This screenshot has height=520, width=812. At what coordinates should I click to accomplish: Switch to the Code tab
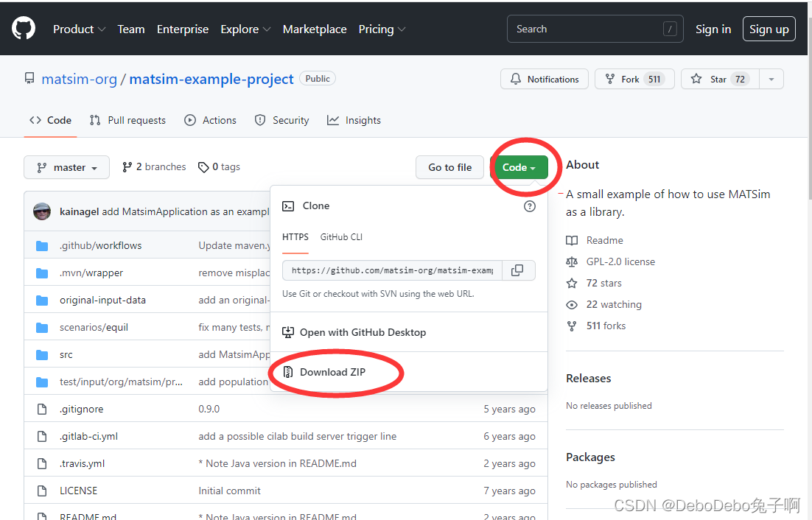point(50,120)
